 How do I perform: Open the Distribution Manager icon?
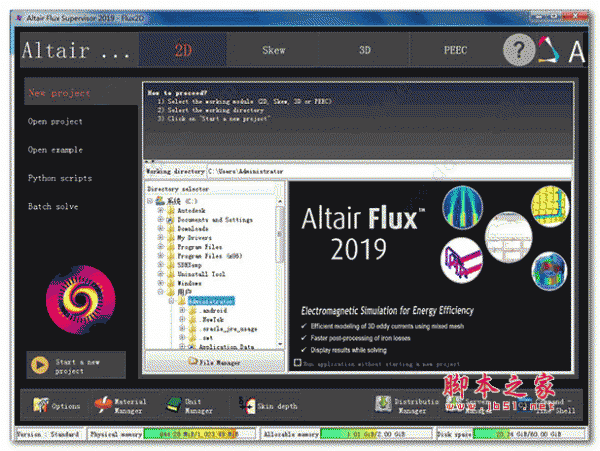(x=383, y=405)
